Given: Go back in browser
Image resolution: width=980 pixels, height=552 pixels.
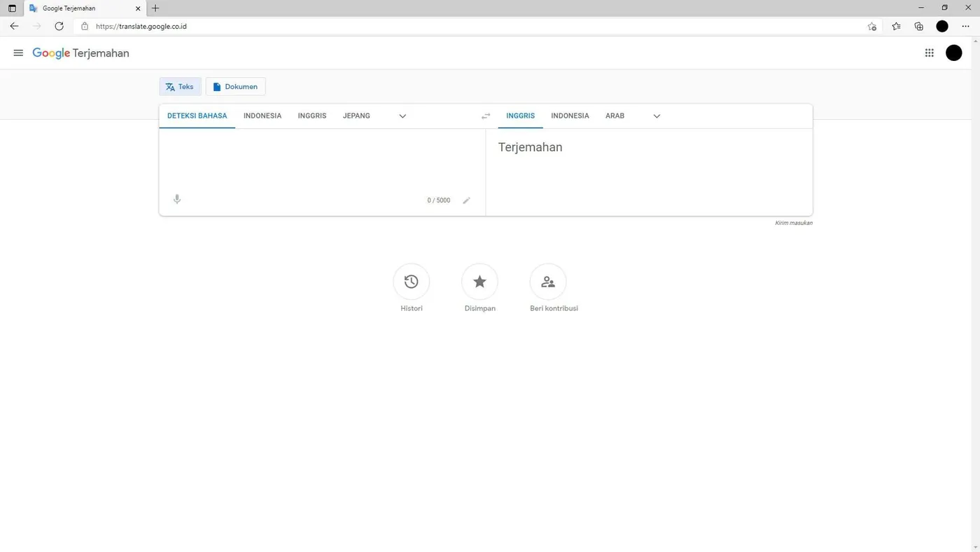Looking at the screenshot, I should pyautogui.click(x=14, y=27).
